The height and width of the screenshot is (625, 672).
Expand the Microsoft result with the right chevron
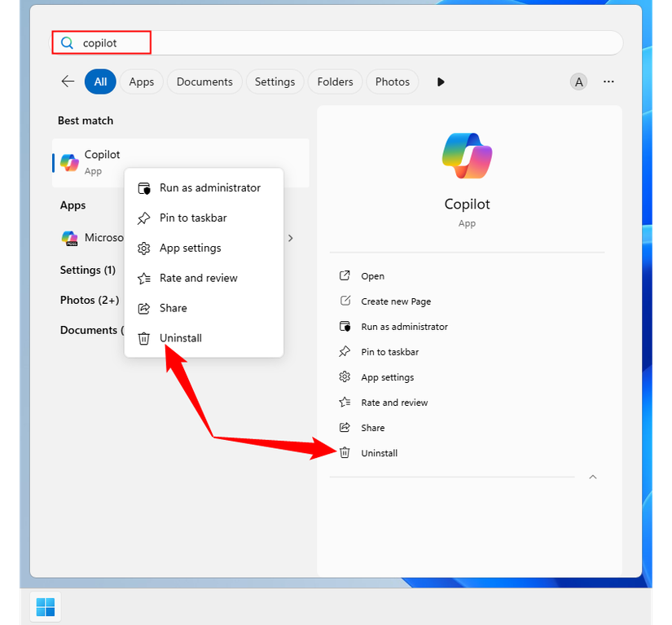click(x=290, y=238)
